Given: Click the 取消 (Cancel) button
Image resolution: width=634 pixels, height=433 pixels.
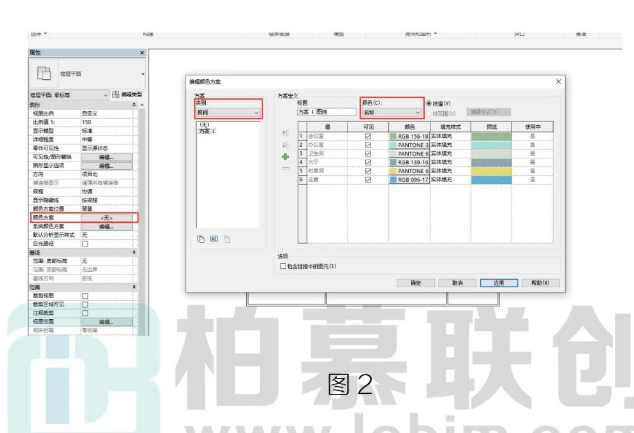Looking at the screenshot, I should tap(457, 283).
